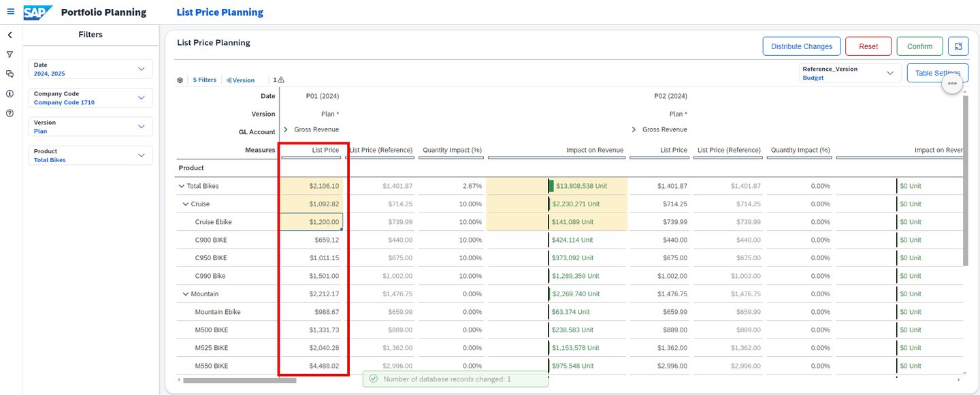The height and width of the screenshot is (395, 980).
Task: Click the SAP logo
Action: 38,12
